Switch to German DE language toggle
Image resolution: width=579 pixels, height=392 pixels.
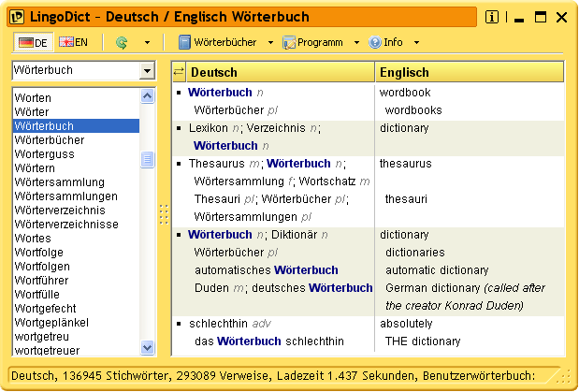coord(34,42)
